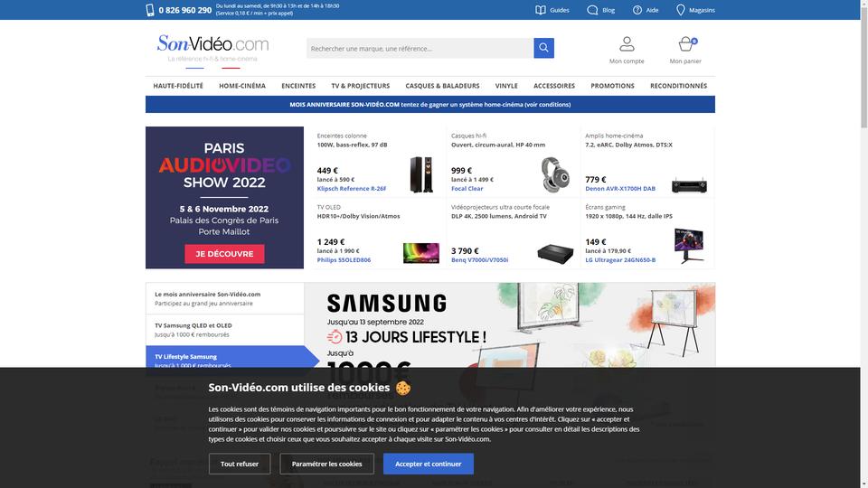Click the phone icon beside 0 826 960 290
Image resolution: width=868 pixels, height=488 pixels.
[150, 10]
